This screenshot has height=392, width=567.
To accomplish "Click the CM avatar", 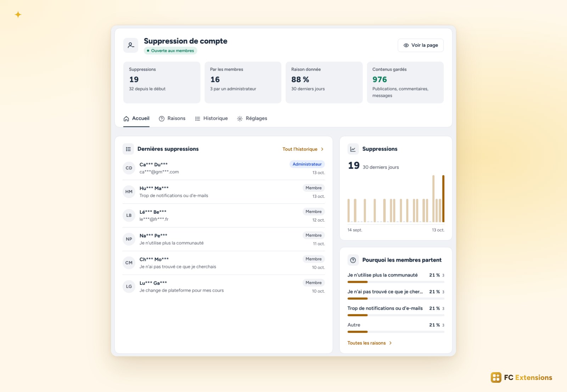I will point(129,263).
